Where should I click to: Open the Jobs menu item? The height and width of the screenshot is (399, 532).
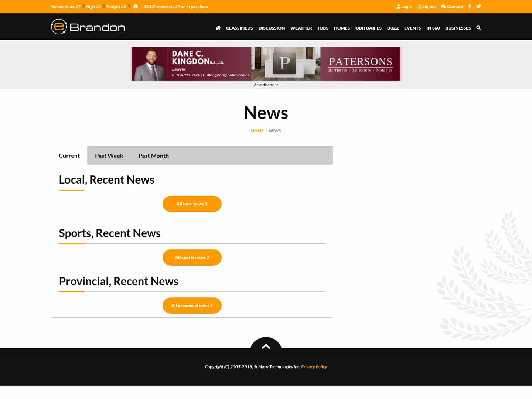(323, 28)
